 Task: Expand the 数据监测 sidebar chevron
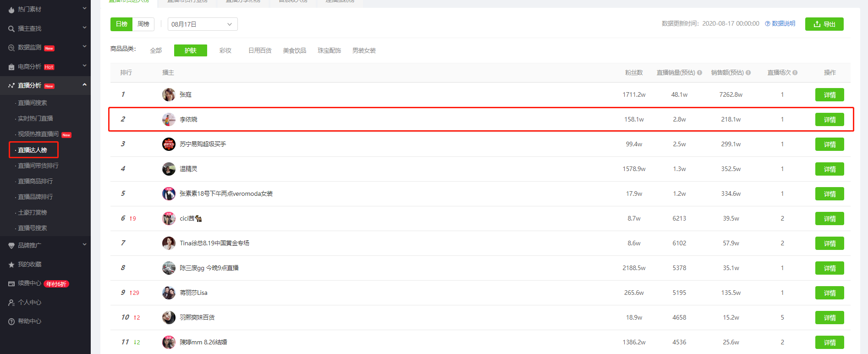point(84,46)
